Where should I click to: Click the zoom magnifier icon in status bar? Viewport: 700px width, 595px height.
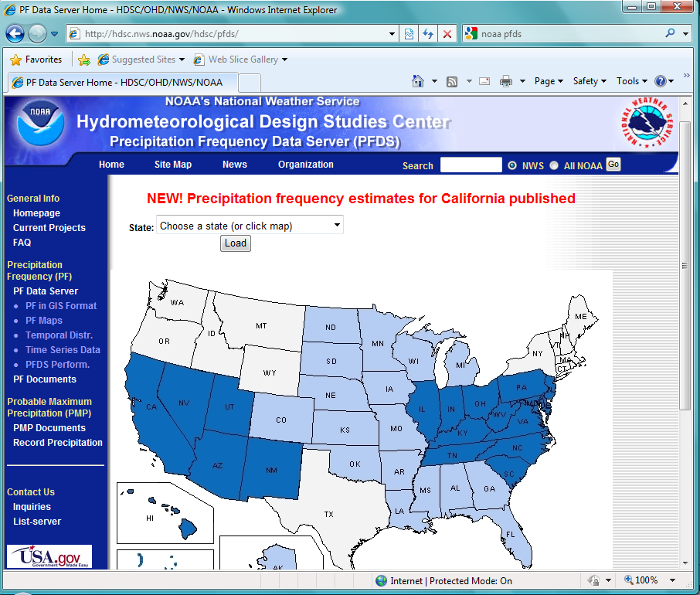click(629, 580)
